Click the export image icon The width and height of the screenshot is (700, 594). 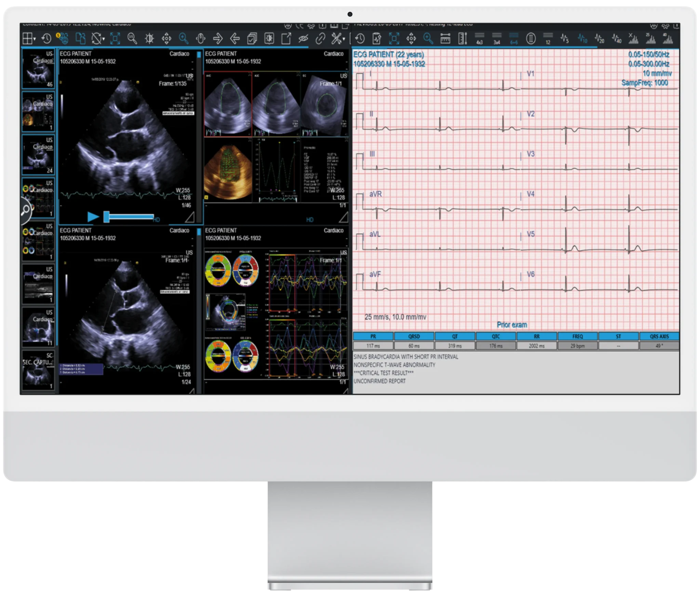pyautogui.click(x=286, y=38)
